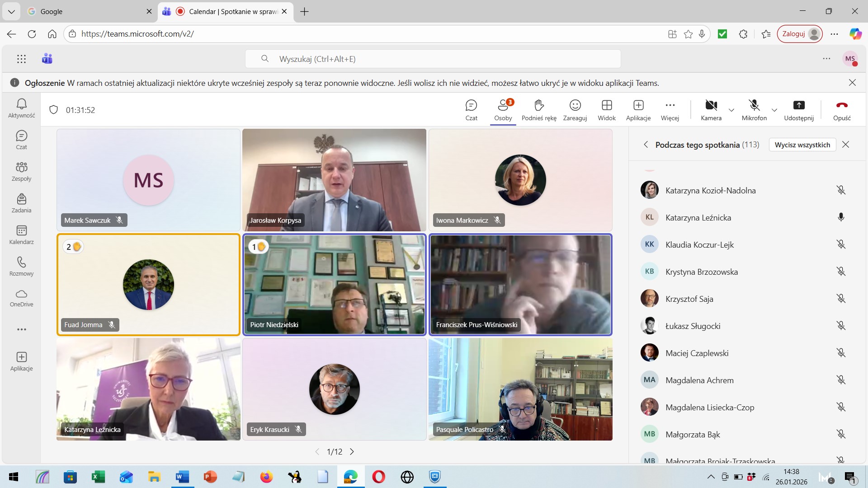
Task: Click the Aplikacje plus icon in meeting toolbar
Action: click(638, 105)
